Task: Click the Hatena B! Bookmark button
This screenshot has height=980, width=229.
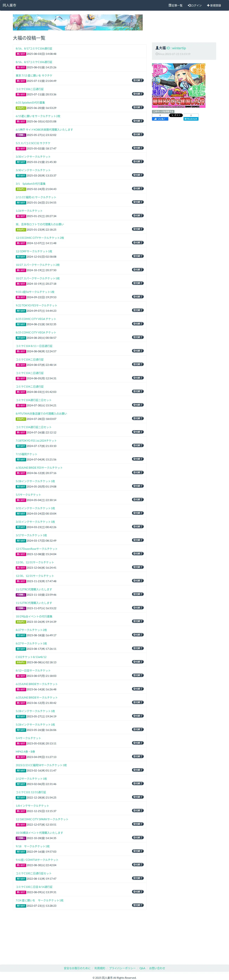Action: (x=191, y=119)
